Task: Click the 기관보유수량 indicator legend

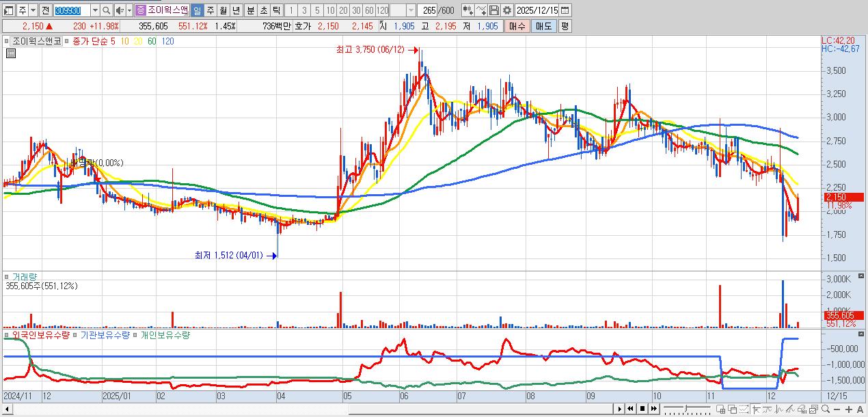Action: coord(105,335)
